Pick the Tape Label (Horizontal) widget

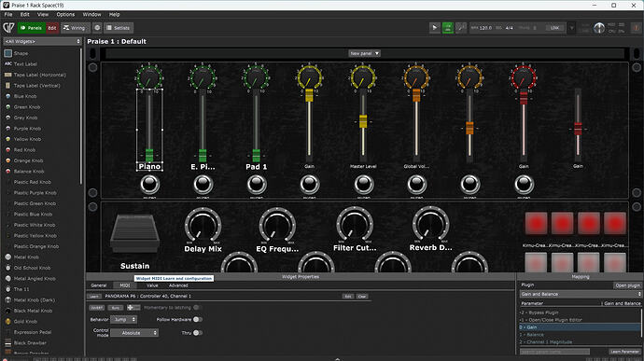pyautogui.click(x=35, y=75)
